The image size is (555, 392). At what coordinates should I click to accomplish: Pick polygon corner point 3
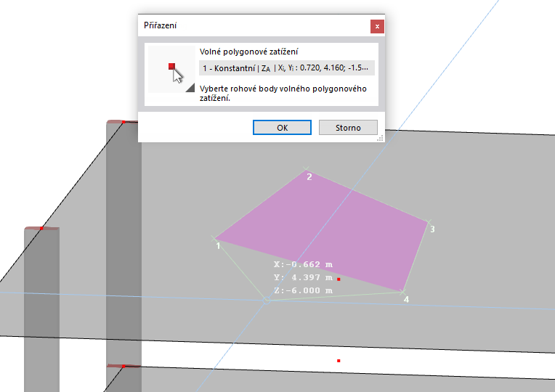(429, 222)
